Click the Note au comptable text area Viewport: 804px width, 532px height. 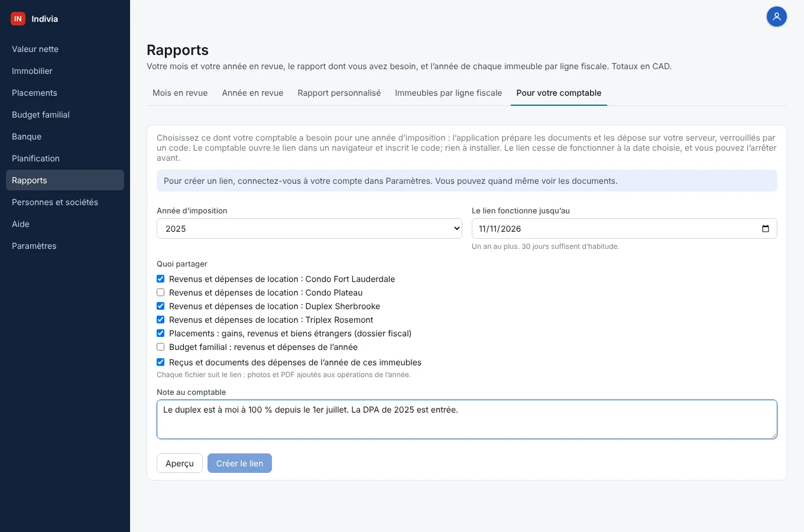(x=467, y=420)
